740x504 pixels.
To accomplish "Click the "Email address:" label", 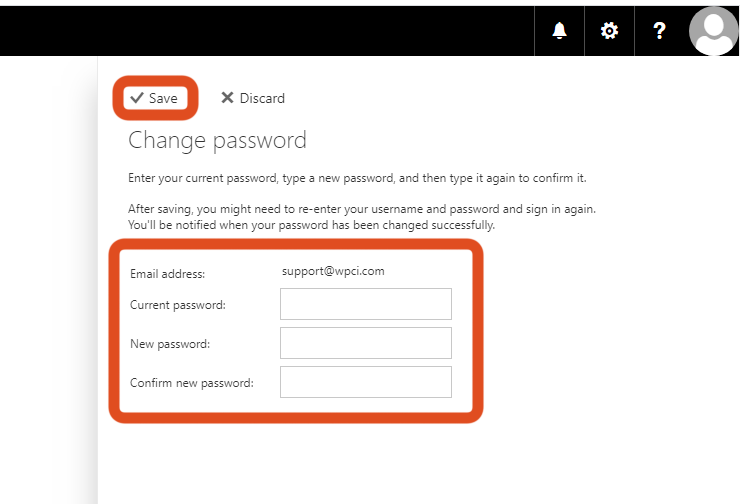I will click(167, 273).
